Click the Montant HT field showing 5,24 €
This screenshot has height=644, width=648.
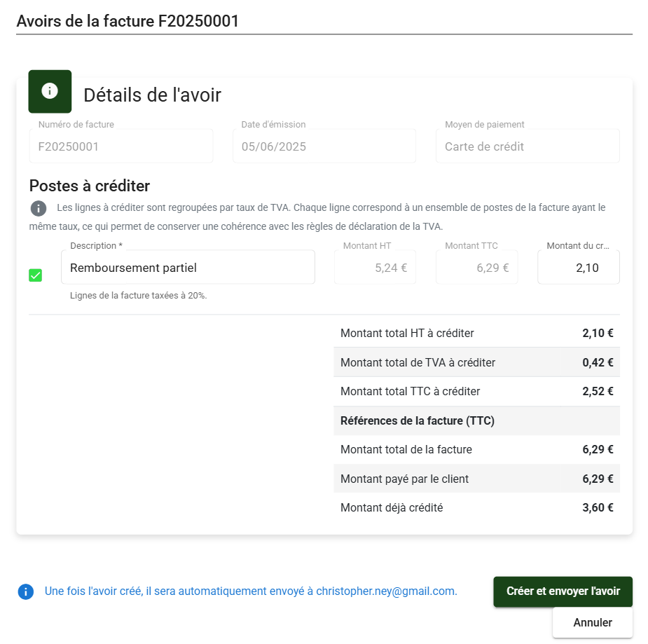(375, 268)
